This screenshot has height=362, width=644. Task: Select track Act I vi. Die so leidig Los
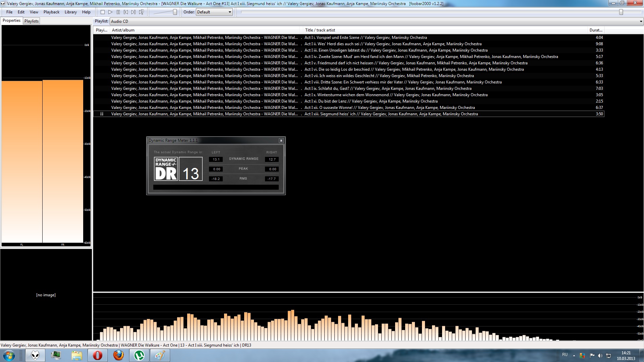pyautogui.click(x=349, y=69)
